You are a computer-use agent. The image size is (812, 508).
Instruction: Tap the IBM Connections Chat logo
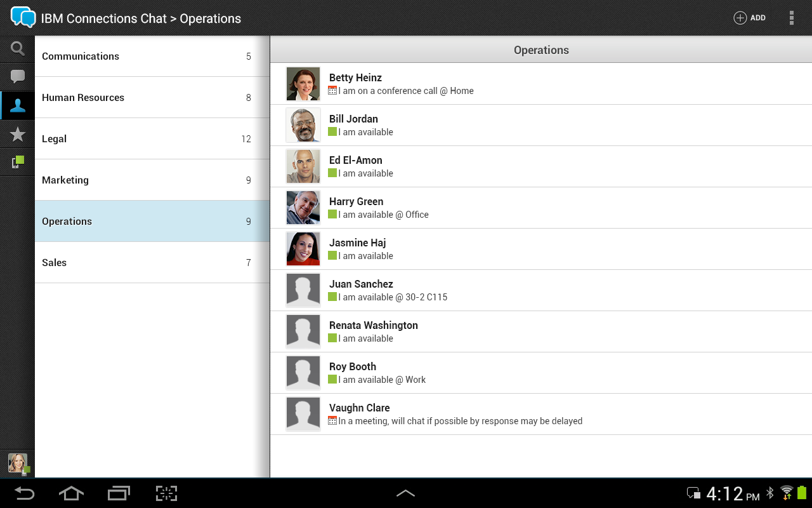(23, 17)
